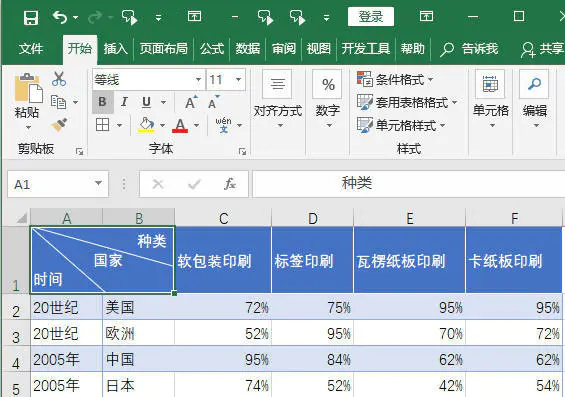
Task: Open the 数字 number format group
Action: [328, 99]
